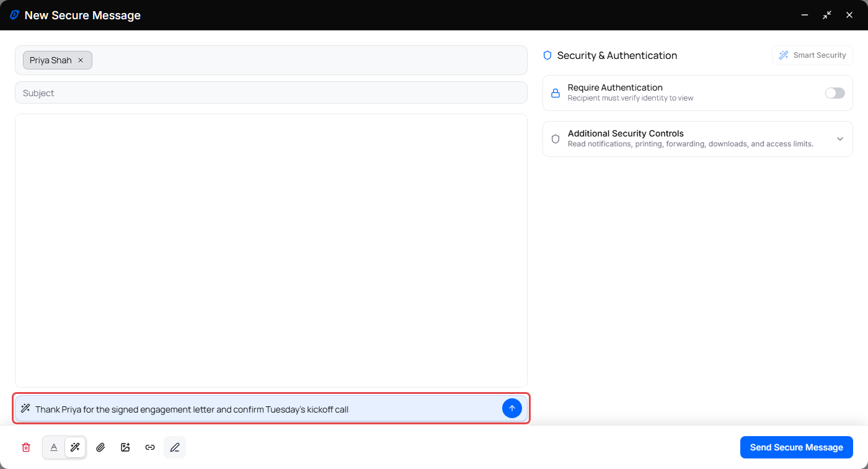The width and height of the screenshot is (868, 469).
Task: Minimize the New Secure Message window
Action: (805, 15)
